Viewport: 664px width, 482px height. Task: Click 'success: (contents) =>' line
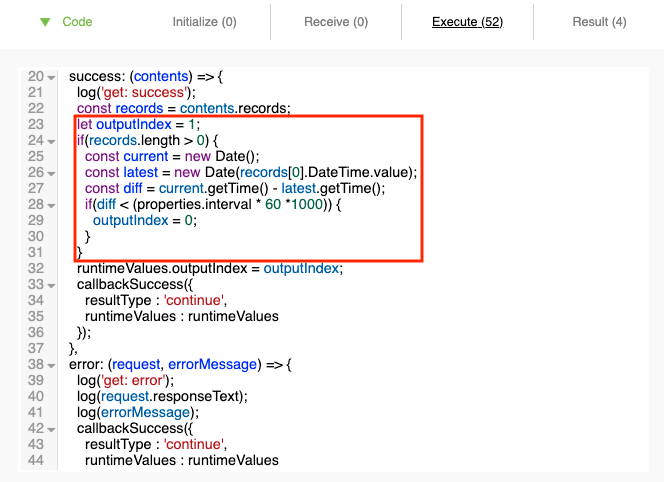[146, 76]
